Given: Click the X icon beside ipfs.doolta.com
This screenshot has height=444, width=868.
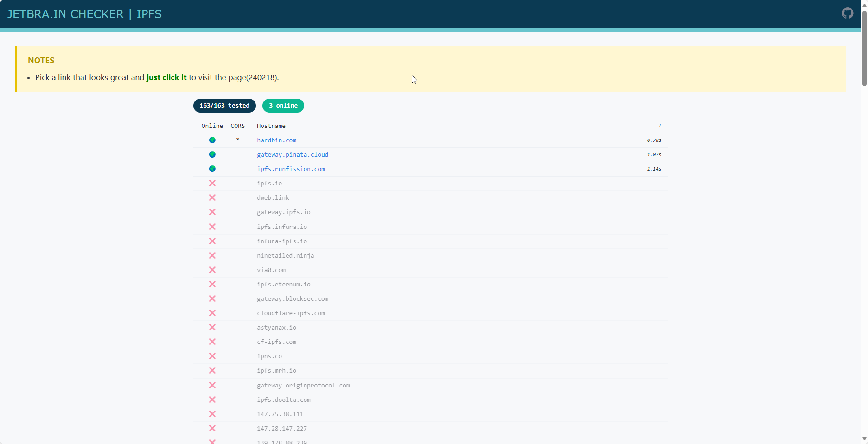Looking at the screenshot, I should click(212, 400).
